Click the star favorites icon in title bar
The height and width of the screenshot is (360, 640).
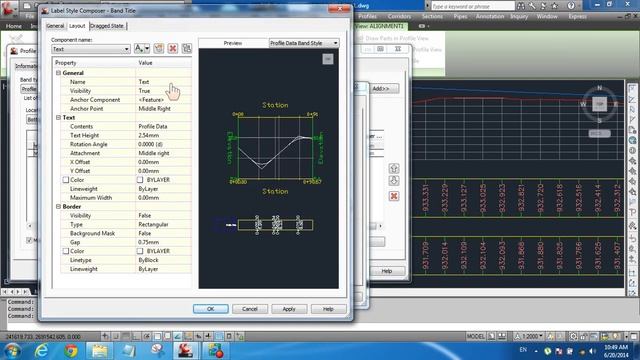point(554,6)
